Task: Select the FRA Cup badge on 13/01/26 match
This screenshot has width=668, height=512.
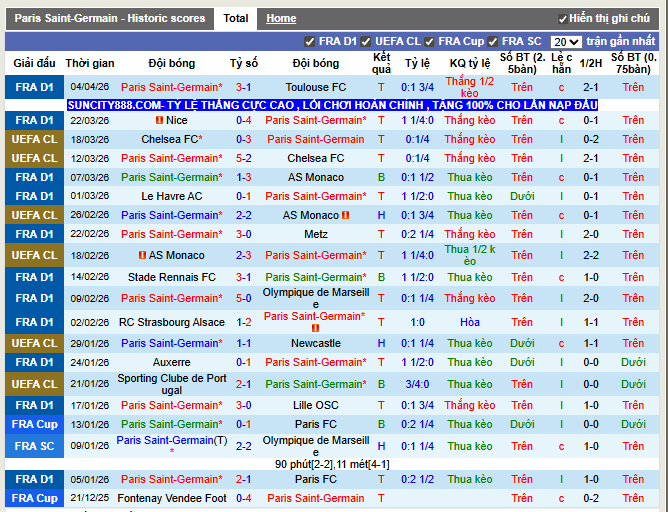Action: [35, 424]
